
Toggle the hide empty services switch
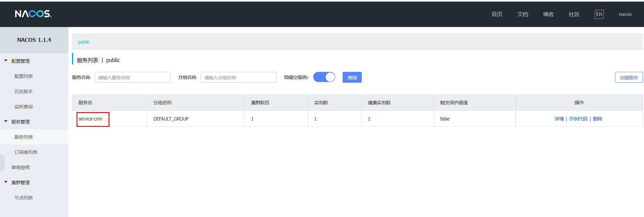pos(324,77)
